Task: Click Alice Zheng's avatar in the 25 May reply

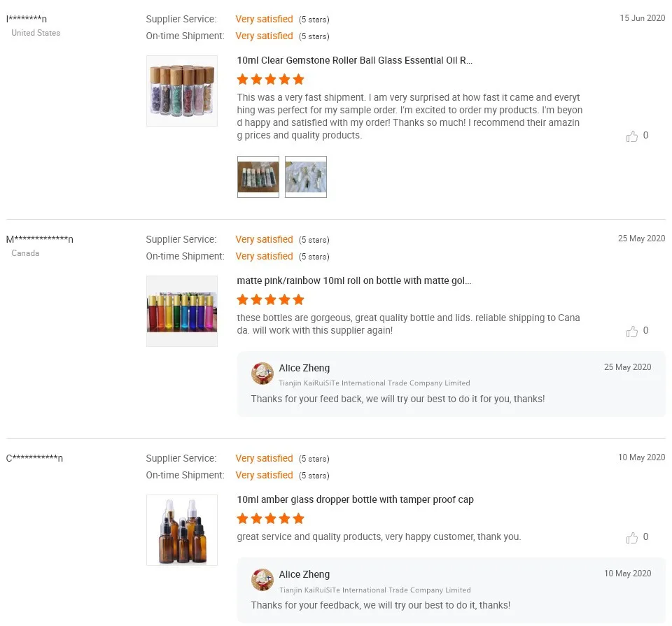Action: [262, 374]
